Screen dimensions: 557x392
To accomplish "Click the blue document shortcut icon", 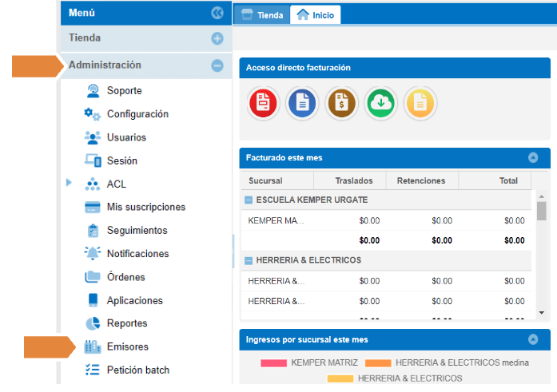I will 302,102.
